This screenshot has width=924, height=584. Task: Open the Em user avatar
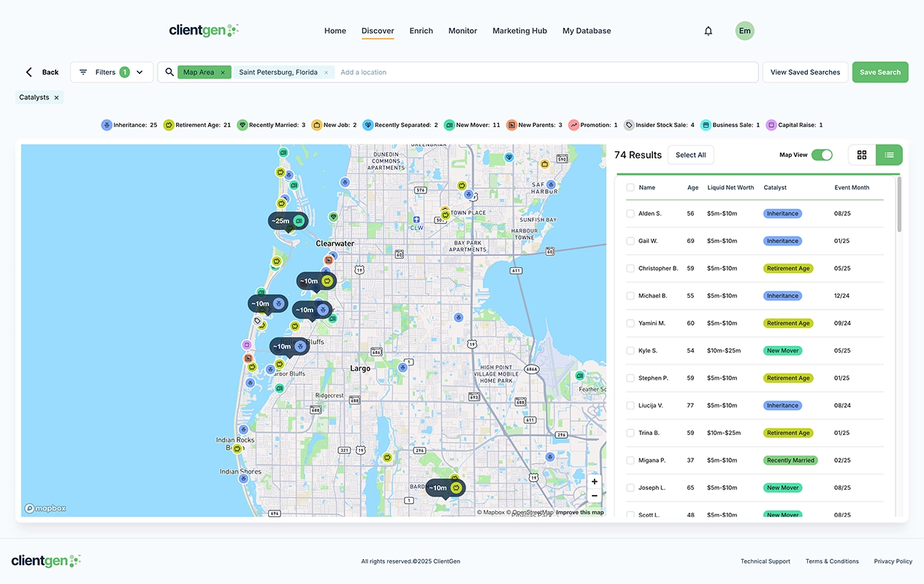coord(744,31)
